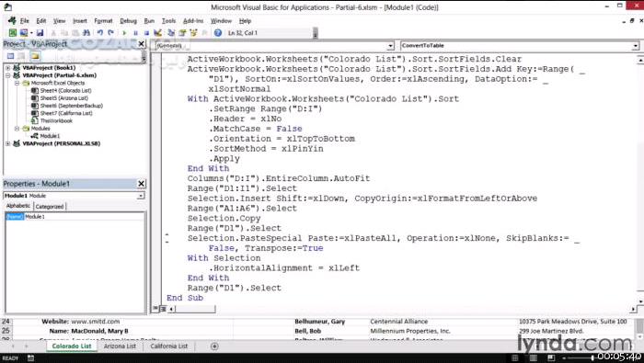644x363 pixels.
Task: Click the Redo arrow icon
Action: click(x=110, y=33)
